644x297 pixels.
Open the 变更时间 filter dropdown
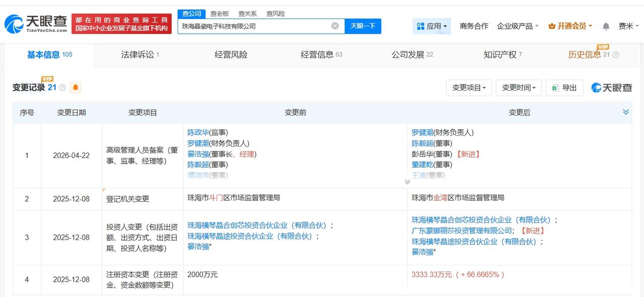(x=519, y=88)
